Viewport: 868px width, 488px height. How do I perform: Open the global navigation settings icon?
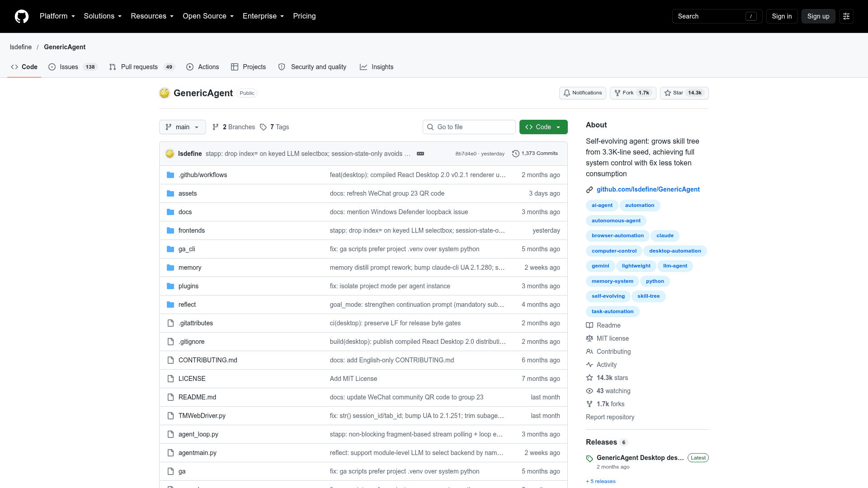pyautogui.click(x=846, y=16)
